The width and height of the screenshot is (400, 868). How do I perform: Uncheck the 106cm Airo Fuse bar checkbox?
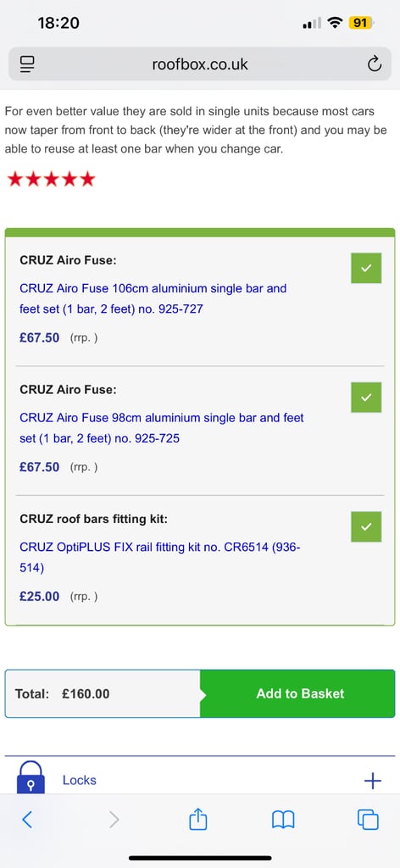366,268
